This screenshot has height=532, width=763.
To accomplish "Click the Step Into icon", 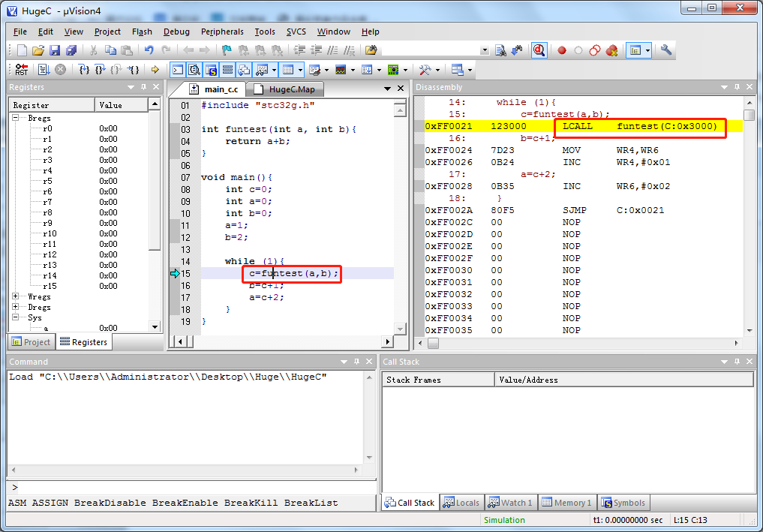I will [84, 70].
